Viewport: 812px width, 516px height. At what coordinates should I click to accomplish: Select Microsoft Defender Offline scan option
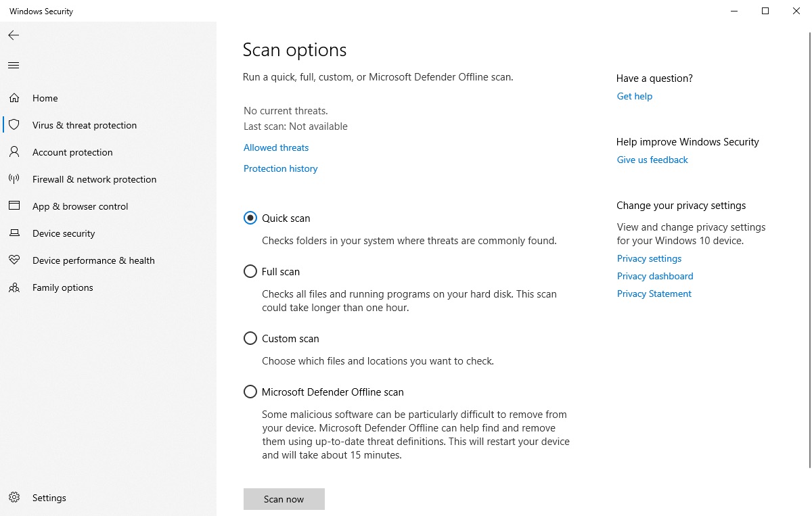pyautogui.click(x=250, y=392)
